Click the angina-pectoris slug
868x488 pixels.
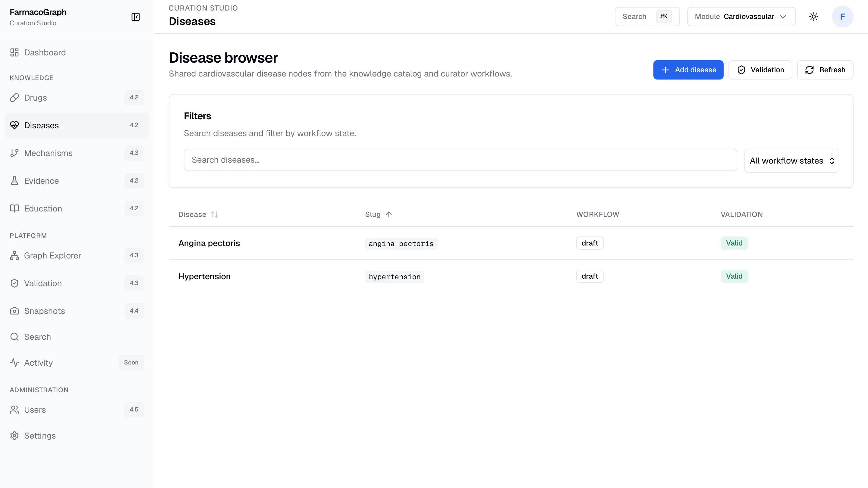click(401, 243)
